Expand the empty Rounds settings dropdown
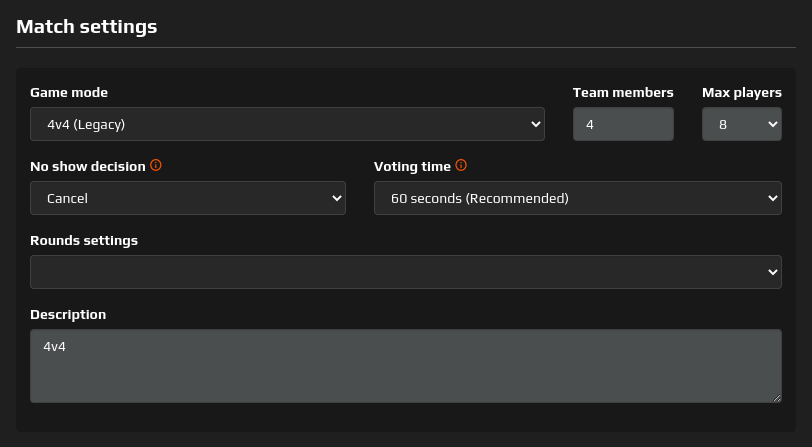Image resolution: width=812 pixels, height=447 pixels. tap(405, 272)
